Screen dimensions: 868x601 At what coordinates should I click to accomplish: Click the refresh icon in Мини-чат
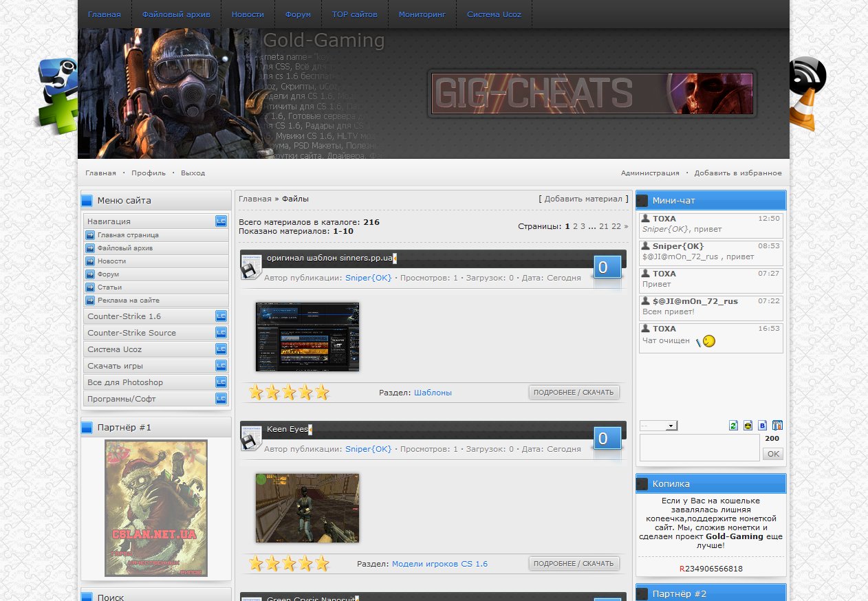[x=733, y=426]
